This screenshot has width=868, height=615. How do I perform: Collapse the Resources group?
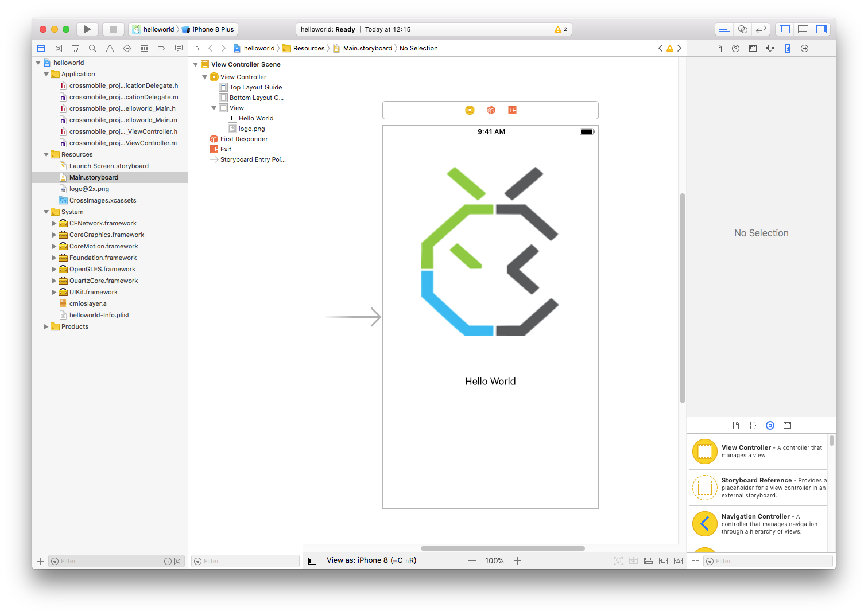(x=46, y=154)
